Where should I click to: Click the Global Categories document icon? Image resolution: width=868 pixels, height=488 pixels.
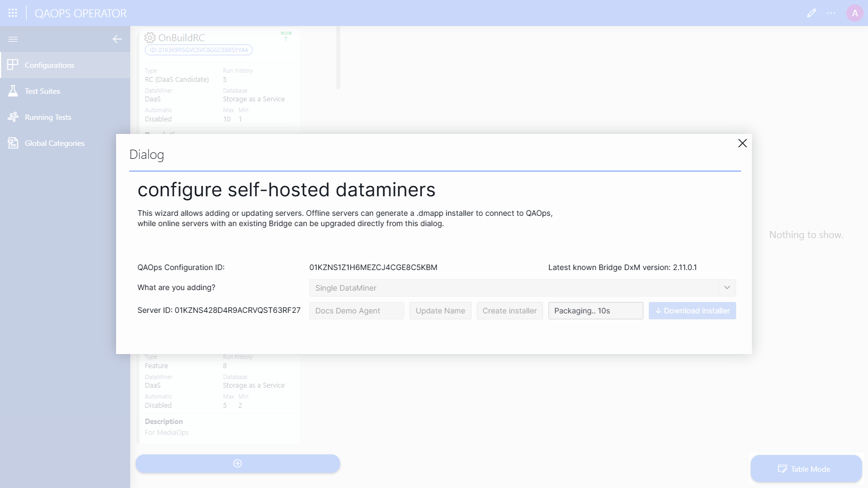(x=13, y=143)
